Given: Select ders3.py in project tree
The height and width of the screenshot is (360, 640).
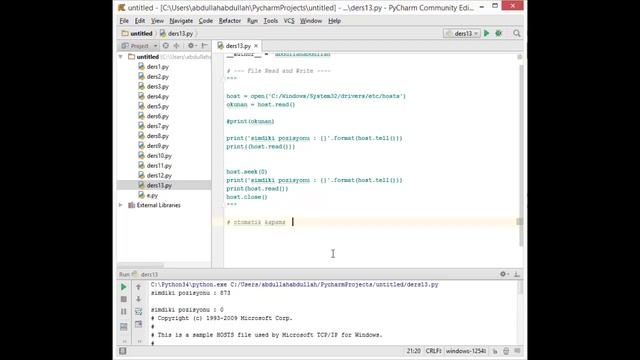Looking at the screenshot, I should [x=158, y=87].
